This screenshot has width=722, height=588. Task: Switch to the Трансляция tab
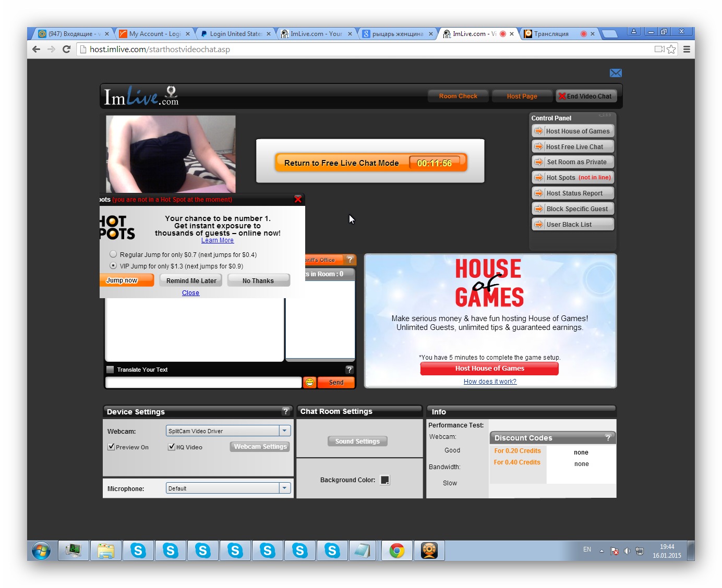[x=559, y=33]
